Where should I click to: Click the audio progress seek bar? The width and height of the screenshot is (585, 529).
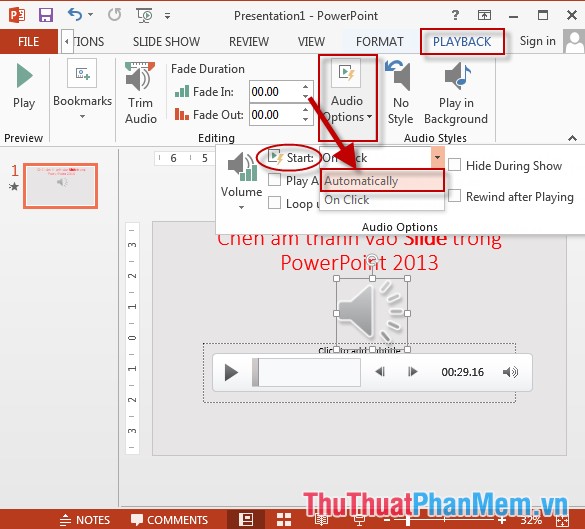307,372
